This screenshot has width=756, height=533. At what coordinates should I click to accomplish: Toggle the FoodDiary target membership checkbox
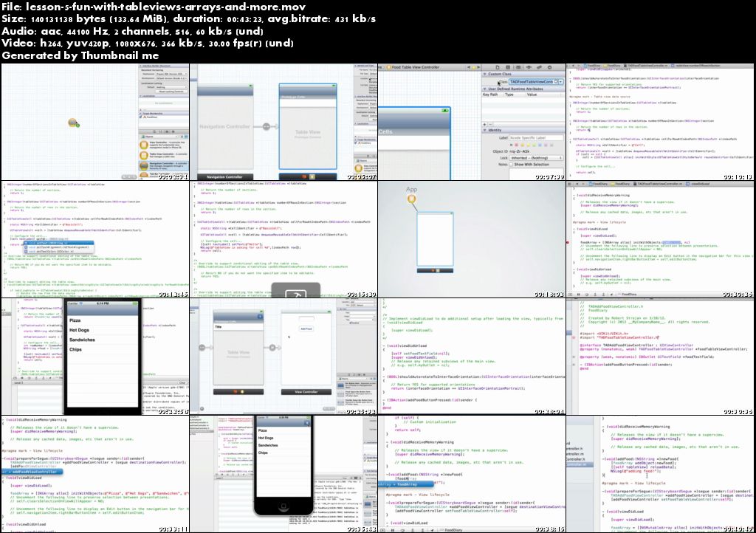141,117
